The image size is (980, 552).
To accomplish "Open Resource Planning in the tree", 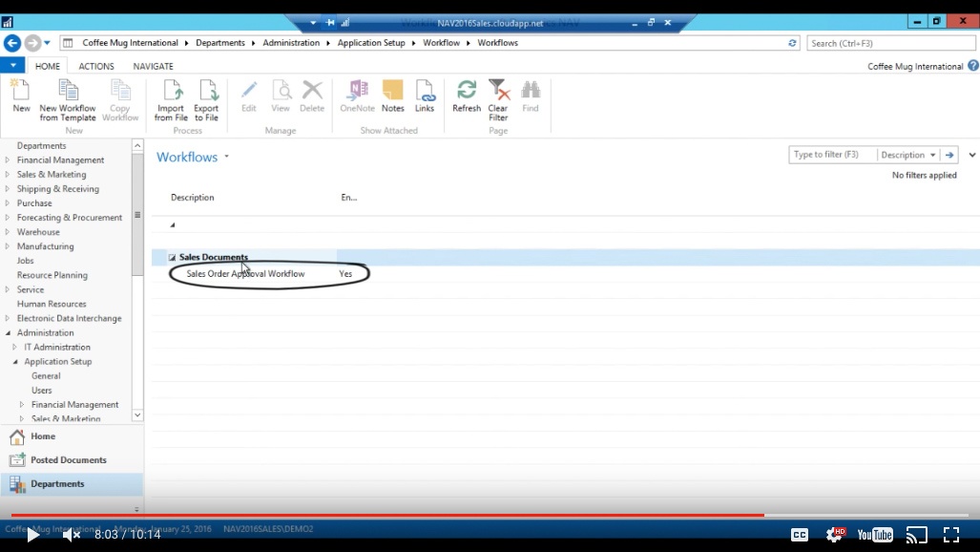I will click(52, 275).
